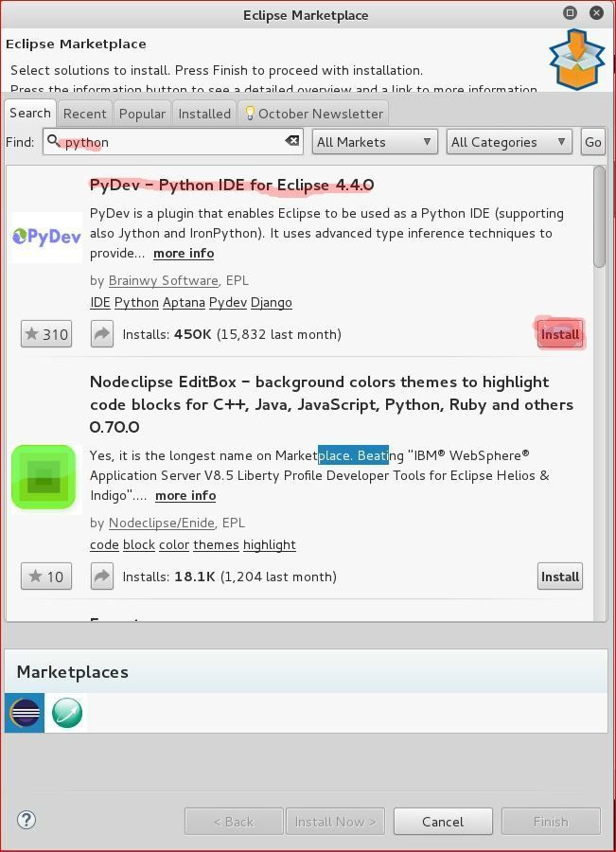
Task: Install Nodeclipse EditBox
Action: coord(560,576)
